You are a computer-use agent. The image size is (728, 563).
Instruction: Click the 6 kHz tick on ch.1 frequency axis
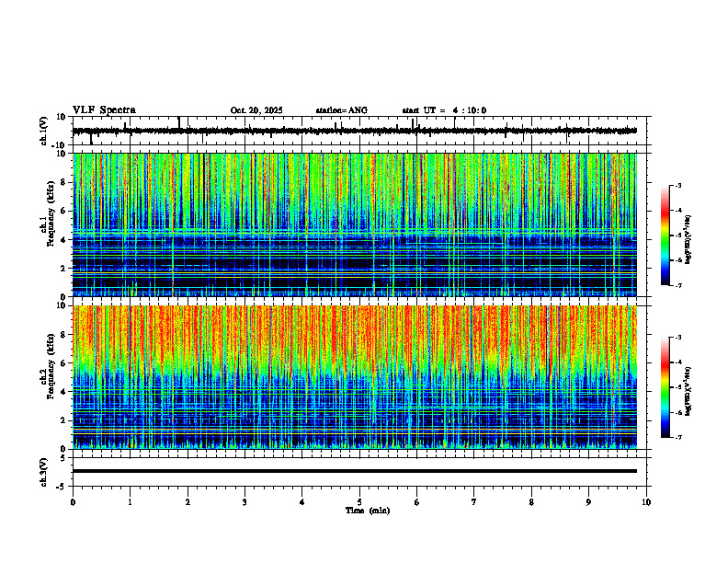(x=63, y=212)
